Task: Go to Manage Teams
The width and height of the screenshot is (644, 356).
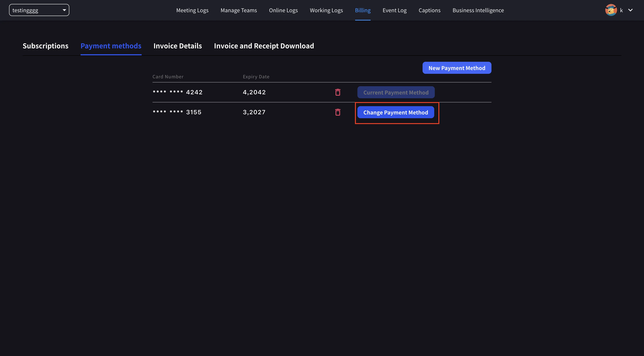Action: (x=239, y=10)
